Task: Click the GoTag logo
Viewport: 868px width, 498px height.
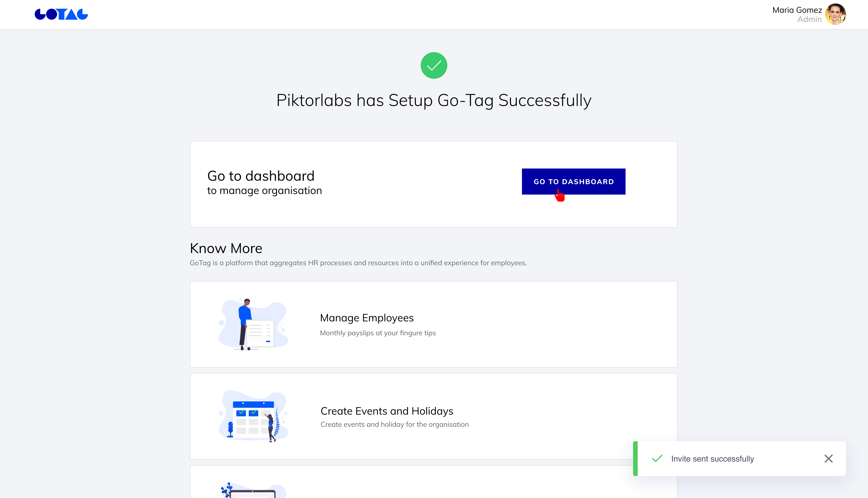Action: [x=61, y=14]
